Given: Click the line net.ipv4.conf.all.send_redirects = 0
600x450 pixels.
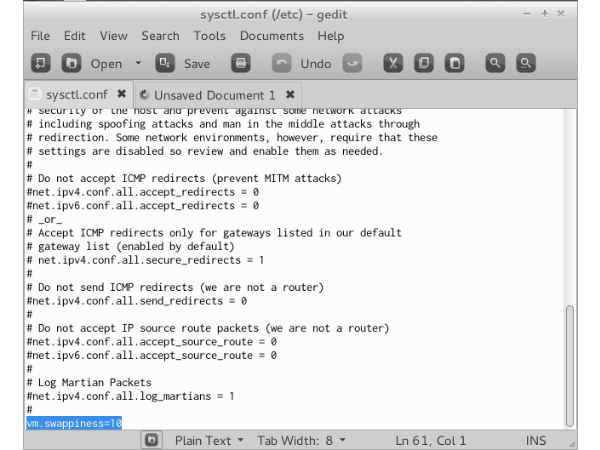Looking at the screenshot, I should point(137,301).
